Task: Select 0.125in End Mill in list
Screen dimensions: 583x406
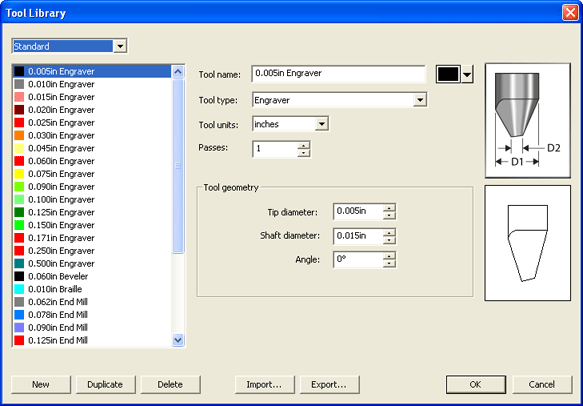Action: (93, 340)
